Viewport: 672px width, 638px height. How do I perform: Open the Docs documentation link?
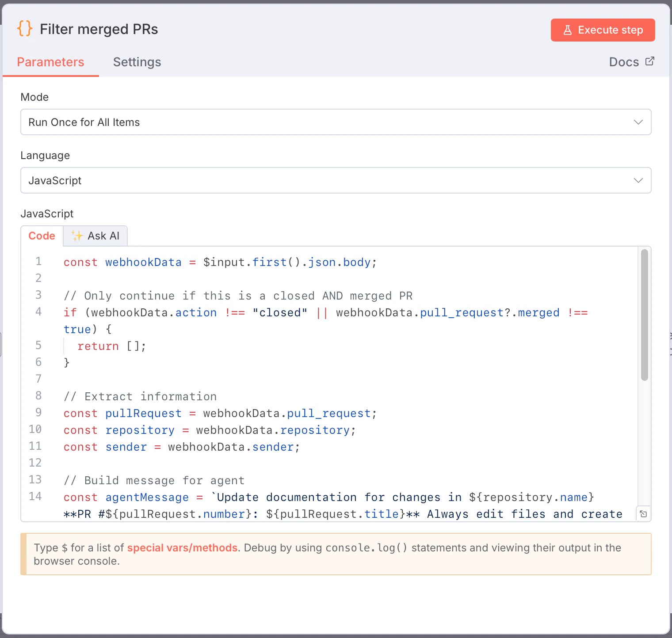tap(624, 61)
